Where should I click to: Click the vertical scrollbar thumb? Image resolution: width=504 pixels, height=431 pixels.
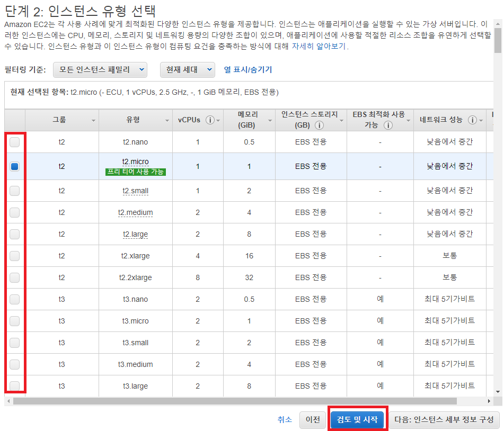point(498,40)
